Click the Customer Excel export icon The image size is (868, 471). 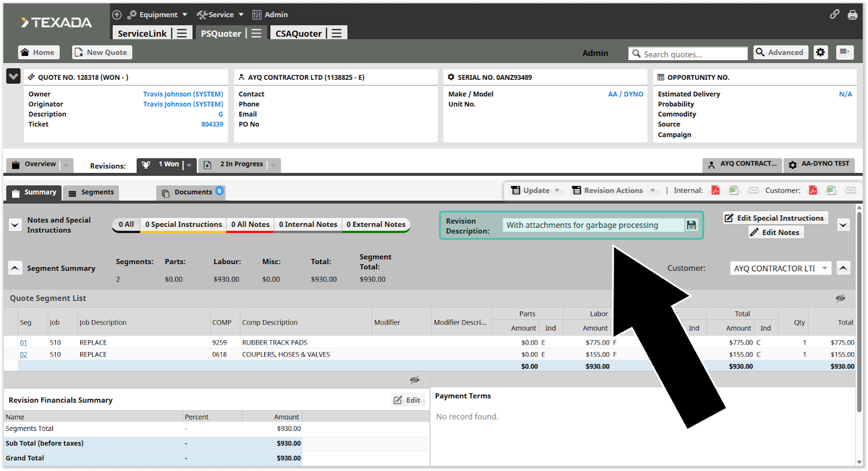pos(831,190)
